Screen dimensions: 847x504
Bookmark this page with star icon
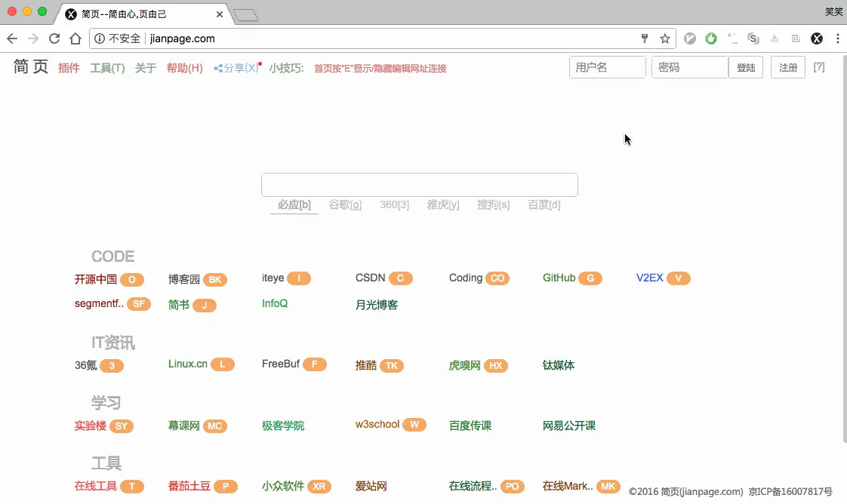[x=665, y=38]
